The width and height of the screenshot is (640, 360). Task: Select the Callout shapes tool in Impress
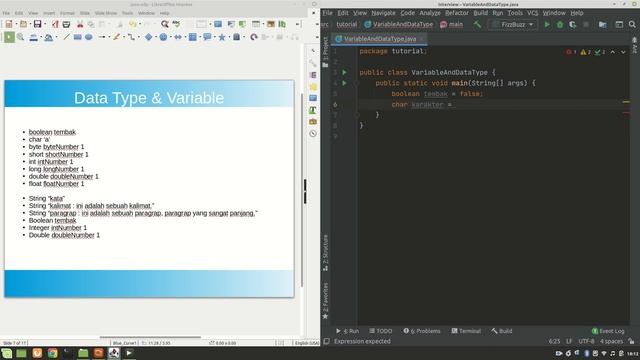[207, 37]
